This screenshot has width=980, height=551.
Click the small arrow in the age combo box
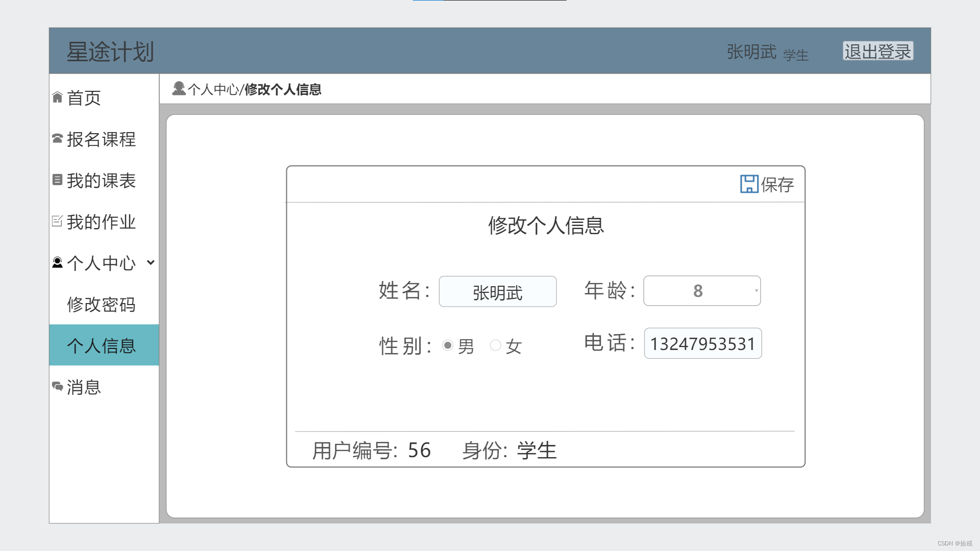(x=756, y=291)
